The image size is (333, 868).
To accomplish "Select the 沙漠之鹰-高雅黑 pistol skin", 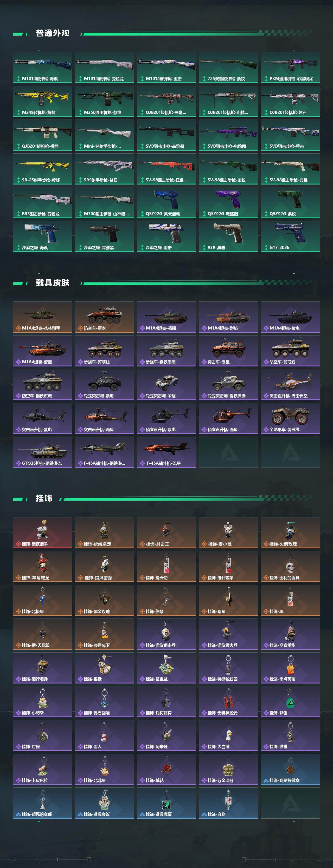I will [105, 236].
